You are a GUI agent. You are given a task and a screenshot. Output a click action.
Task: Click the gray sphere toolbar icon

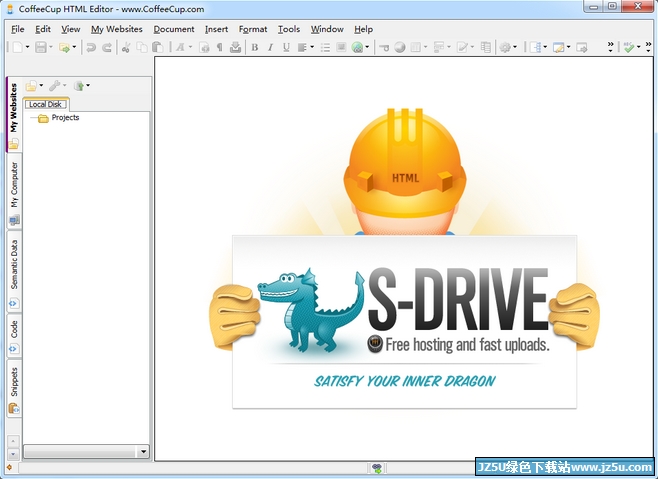point(400,48)
